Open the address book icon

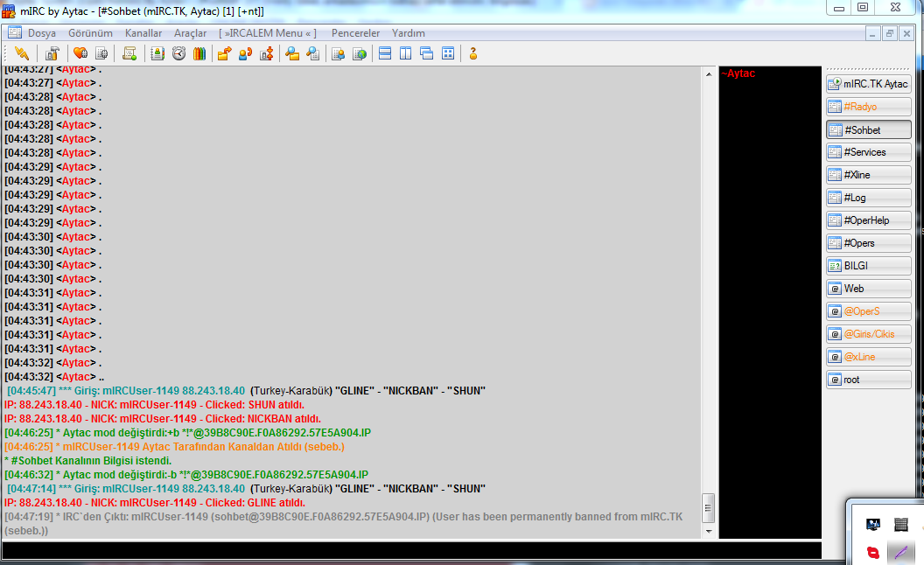[x=157, y=53]
